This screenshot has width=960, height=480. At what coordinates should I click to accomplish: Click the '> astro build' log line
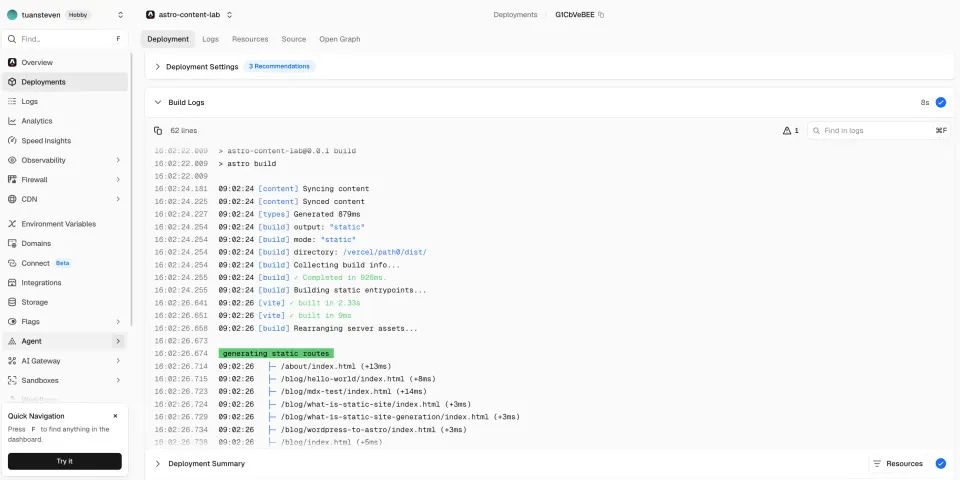[247, 164]
